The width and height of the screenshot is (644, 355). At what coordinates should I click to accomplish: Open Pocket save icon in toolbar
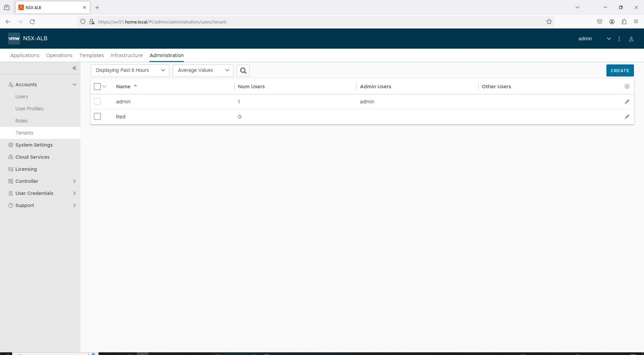(599, 21)
